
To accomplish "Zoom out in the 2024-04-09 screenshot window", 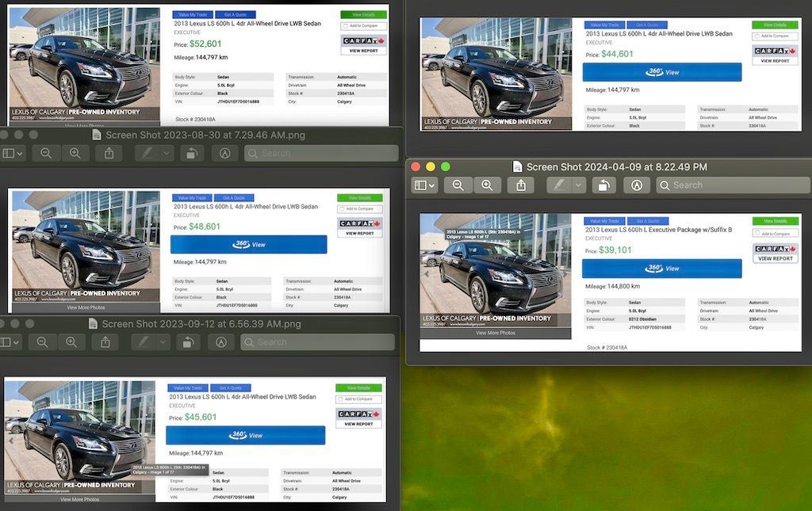I will point(458,185).
